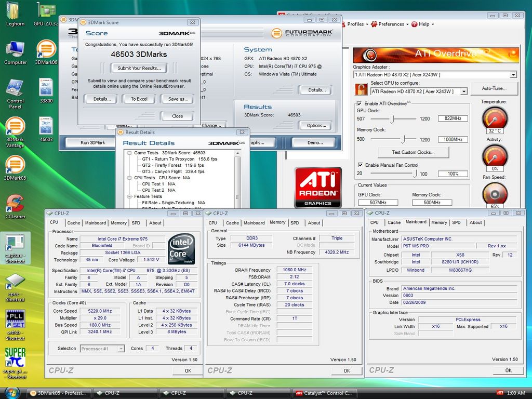
Task: Click the GPU Clock 822MHz value field
Action: tap(453, 118)
